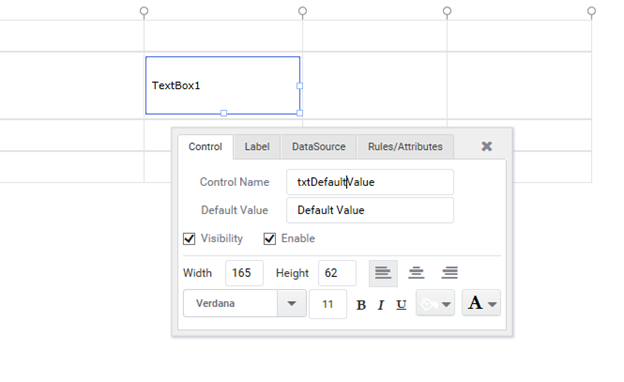Toggle the Visibility checkbox

click(x=189, y=239)
